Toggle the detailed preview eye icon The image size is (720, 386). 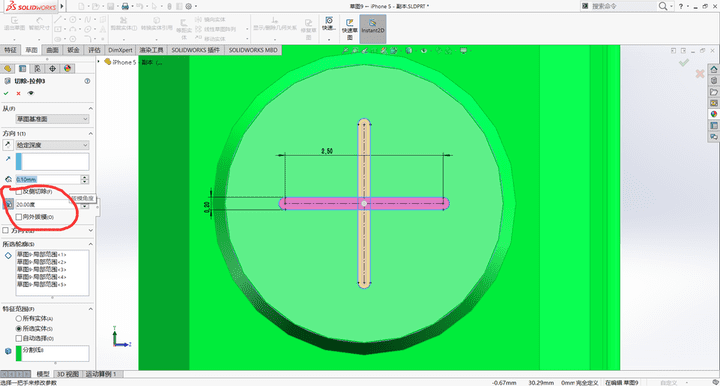pos(31,93)
